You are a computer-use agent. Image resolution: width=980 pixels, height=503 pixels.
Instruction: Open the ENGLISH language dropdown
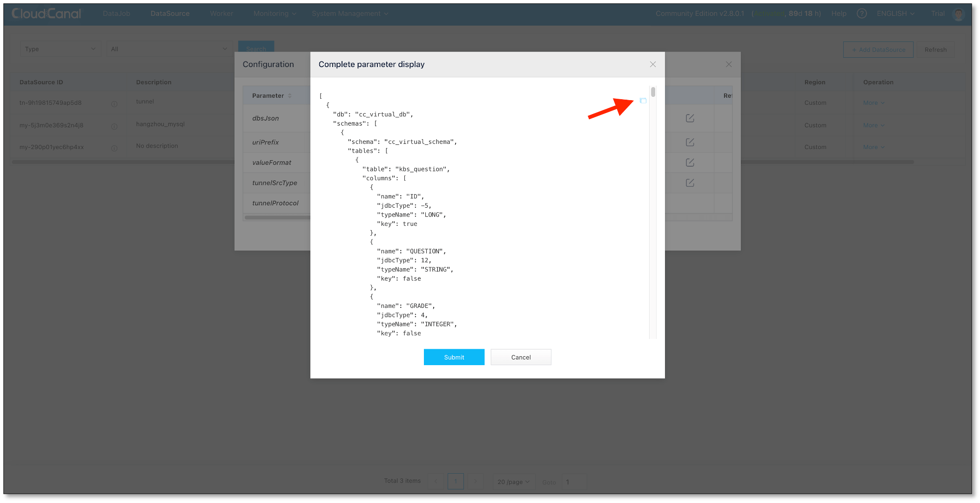click(894, 14)
